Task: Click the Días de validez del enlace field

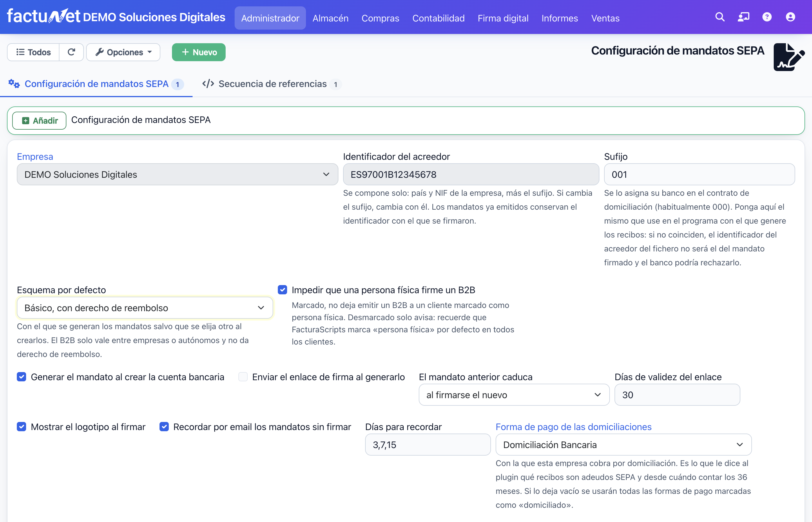Action: (x=677, y=395)
